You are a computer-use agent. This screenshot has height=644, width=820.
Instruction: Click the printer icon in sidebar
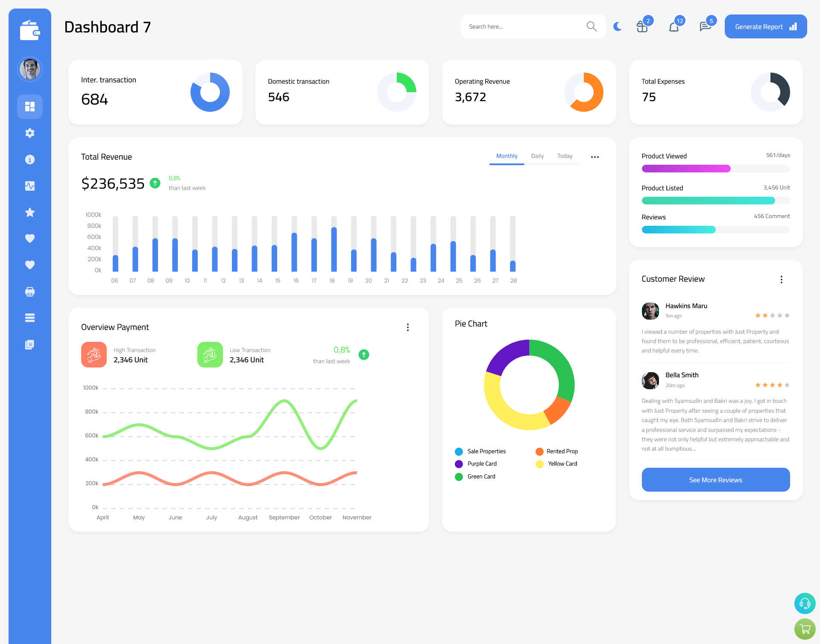[29, 291]
